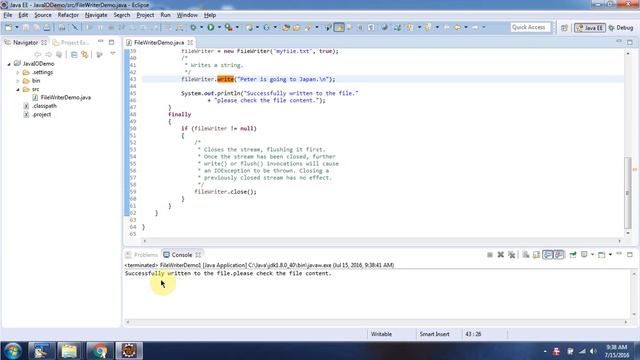
Task: Switch to the Project Explorer tab
Action: 71,42
